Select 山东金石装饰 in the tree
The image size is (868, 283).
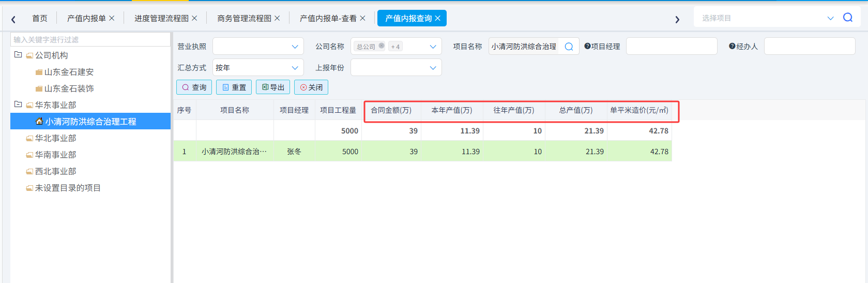pos(69,88)
